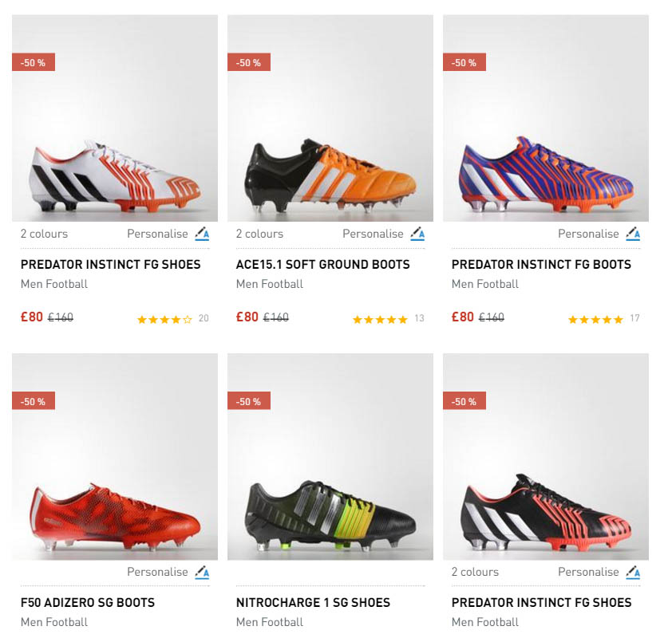The height and width of the screenshot is (638, 672).
Task: Open the Nitrocharge 1 SG Shoes title link
Action: pos(313,602)
